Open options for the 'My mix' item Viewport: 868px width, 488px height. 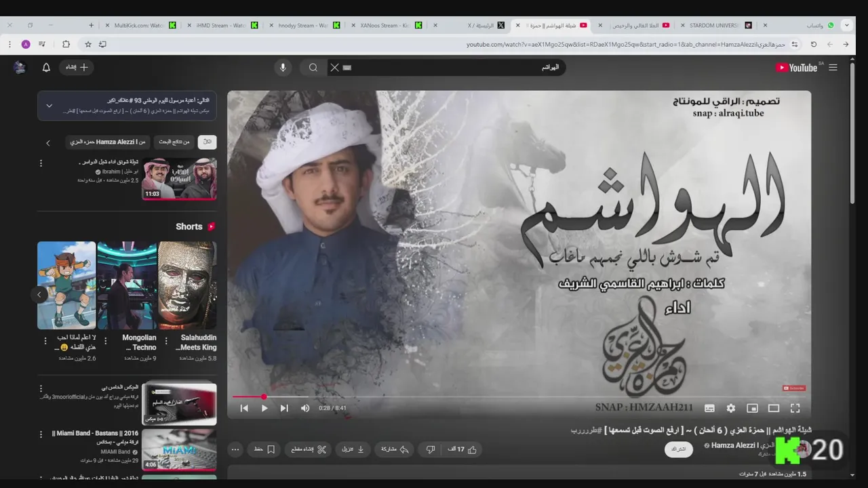point(41,389)
